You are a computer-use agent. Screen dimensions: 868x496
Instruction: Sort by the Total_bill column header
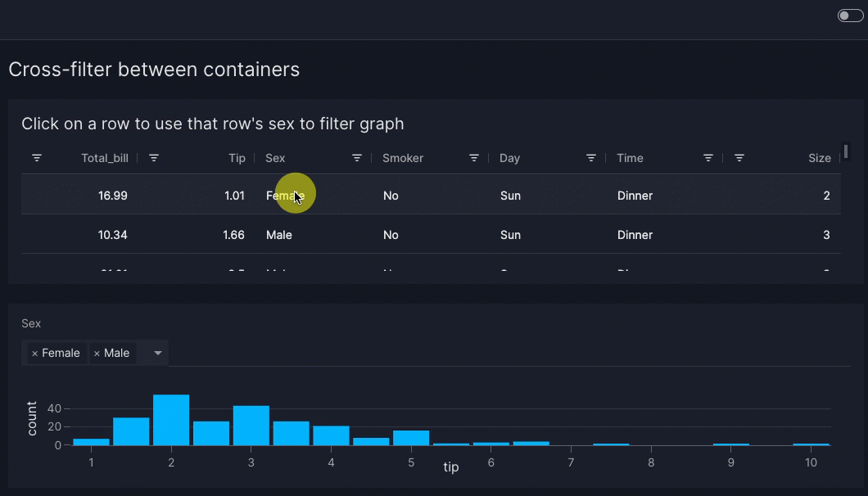105,158
